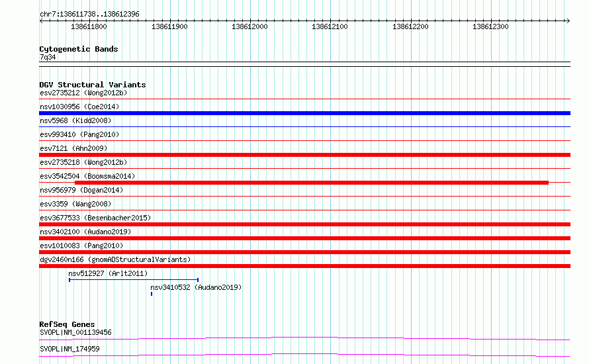Click ruler position 138612100
Image resolution: width=589 pixels, height=364 pixels.
[x=330, y=26]
